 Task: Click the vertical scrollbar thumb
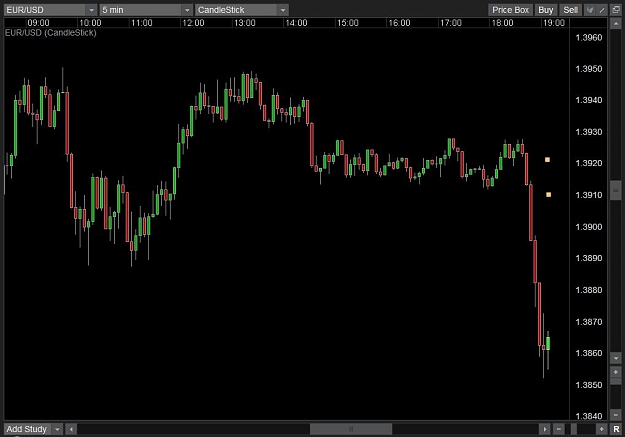615,191
